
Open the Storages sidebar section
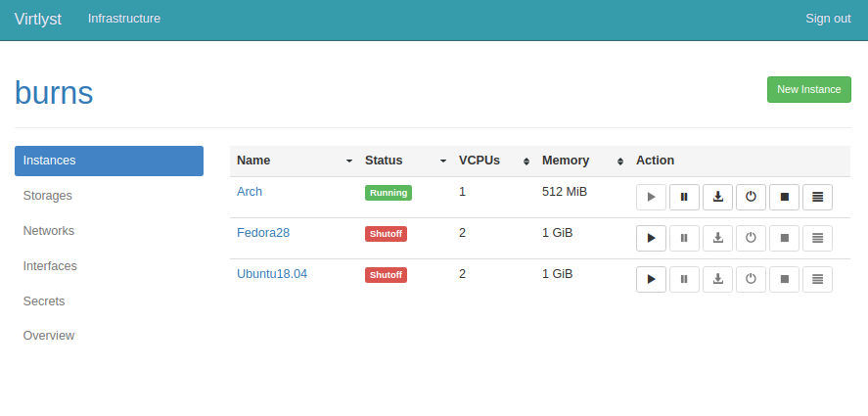point(48,196)
